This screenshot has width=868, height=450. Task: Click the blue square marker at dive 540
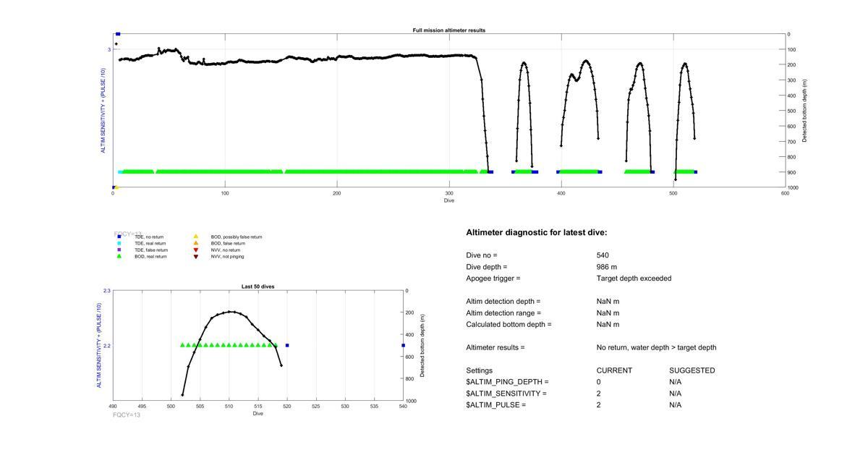point(403,345)
